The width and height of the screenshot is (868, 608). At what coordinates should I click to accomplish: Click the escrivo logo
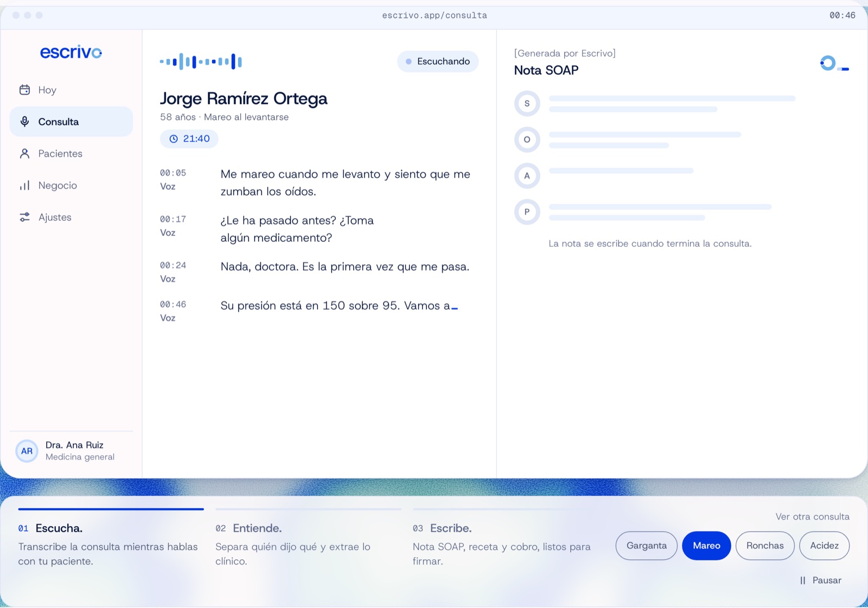pos(71,52)
